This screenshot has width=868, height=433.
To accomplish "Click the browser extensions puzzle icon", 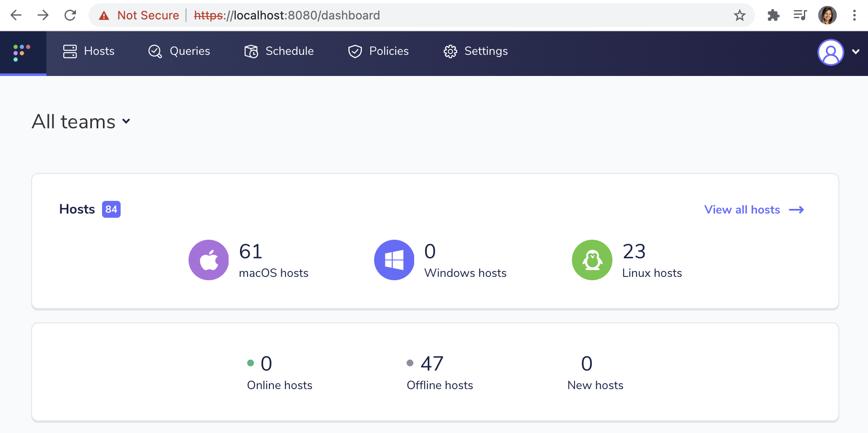I will pos(774,15).
